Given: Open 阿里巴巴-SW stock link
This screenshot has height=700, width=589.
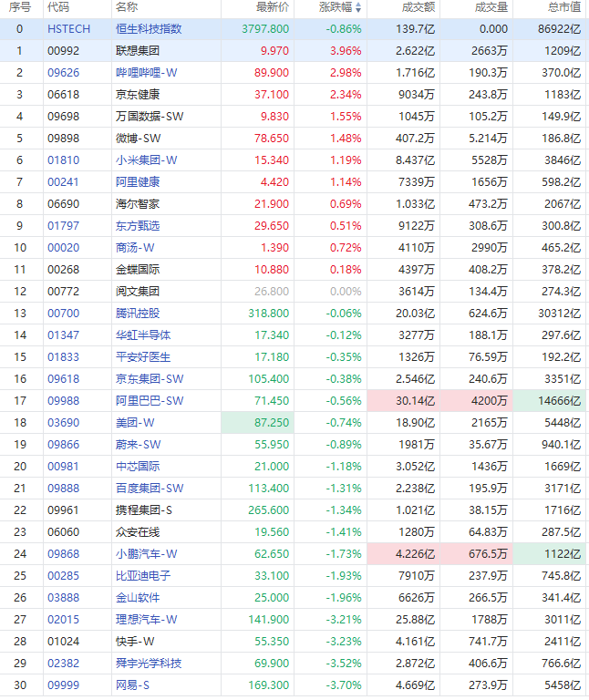Looking at the screenshot, I should coord(150,401).
